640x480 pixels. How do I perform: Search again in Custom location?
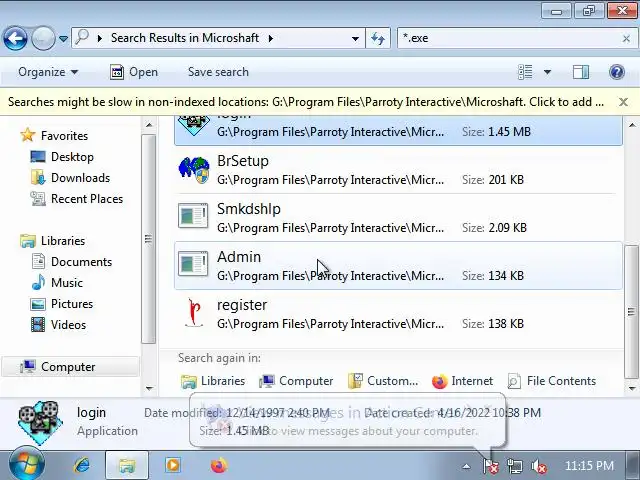[x=383, y=381]
